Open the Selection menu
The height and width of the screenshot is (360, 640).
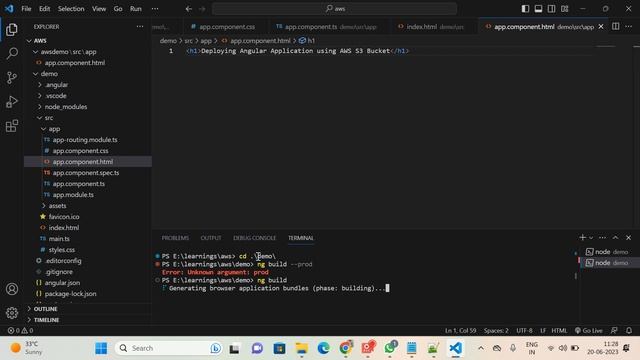[71, 9]
